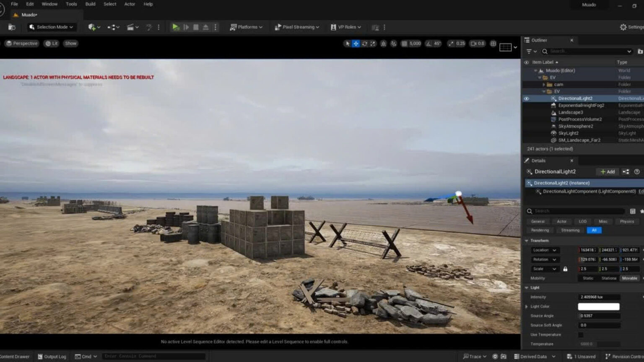Select Landscape3 in the Outliner
The width and height of the screenshot is (644, 362).
(x=570, y=112)
